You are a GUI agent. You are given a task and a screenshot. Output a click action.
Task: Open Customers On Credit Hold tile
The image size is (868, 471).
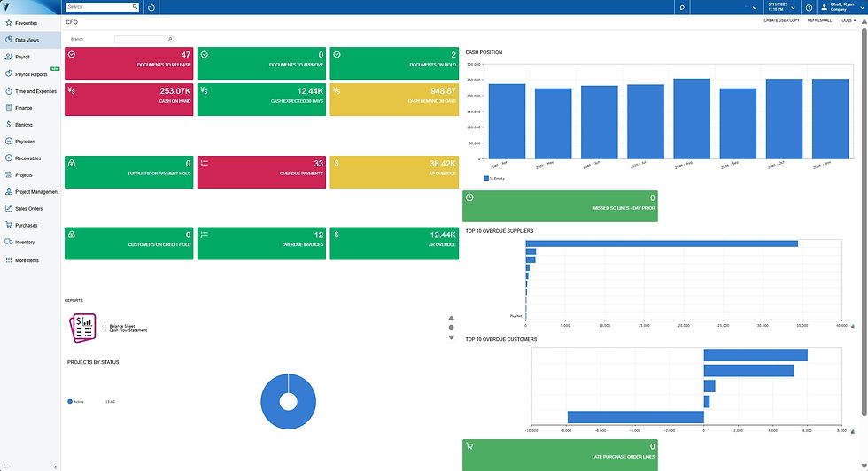pos(129,243)
